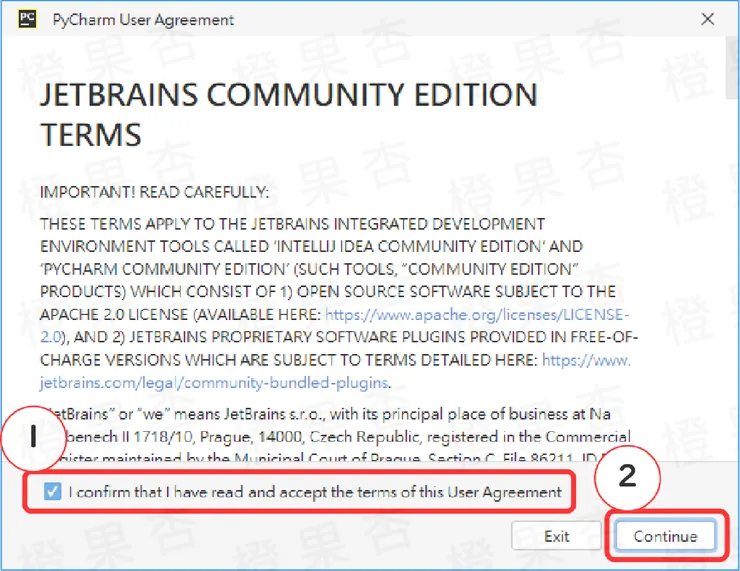The image size is (740, 571).
Task: Click the agreement scrollbar thumb
Action: click(x=732, y=68)
